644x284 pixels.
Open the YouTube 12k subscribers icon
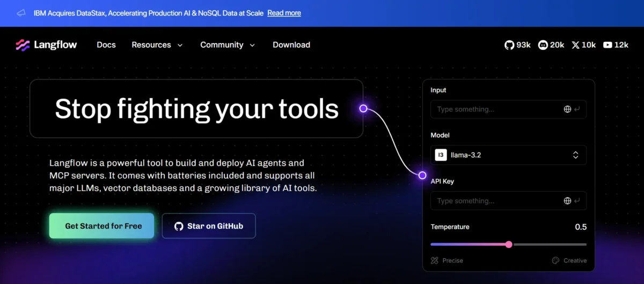coord(608,45)
